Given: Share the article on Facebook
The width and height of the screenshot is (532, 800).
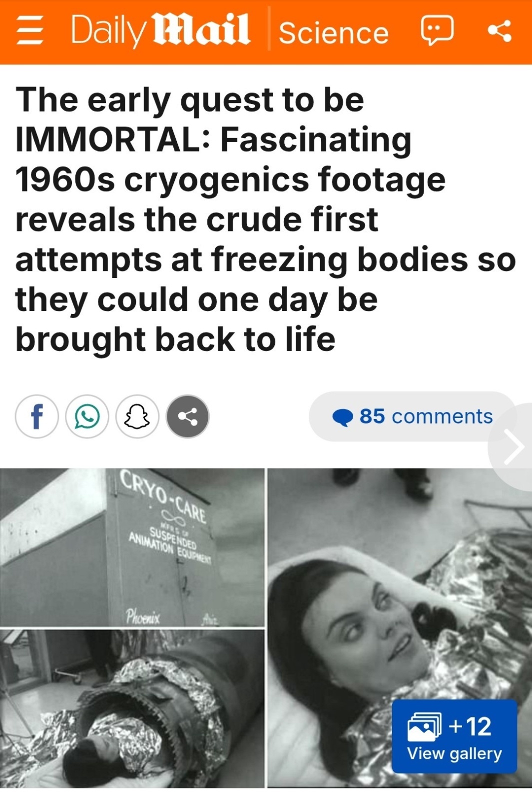Looking at the screenshot, I should pyautogui.click(x=37, y=416).
